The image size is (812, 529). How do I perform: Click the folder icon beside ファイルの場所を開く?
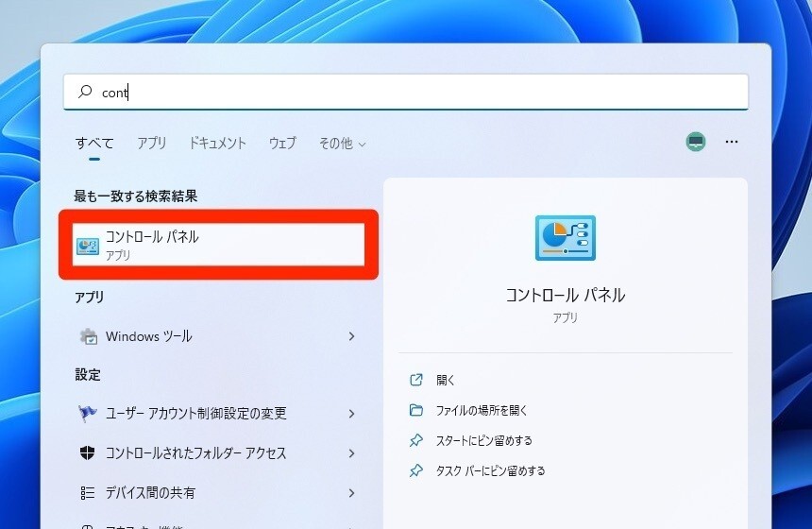tap(415, 410)
